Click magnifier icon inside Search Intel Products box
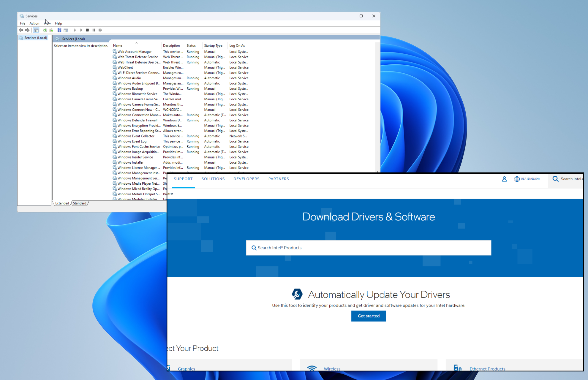The height and width of the screenshot is (380, 588). tap(254, 248)
